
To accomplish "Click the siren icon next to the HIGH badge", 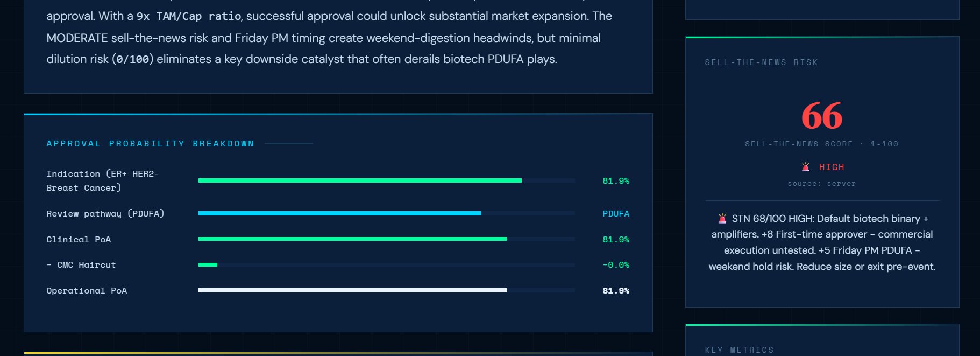I will tap(805, 166).
